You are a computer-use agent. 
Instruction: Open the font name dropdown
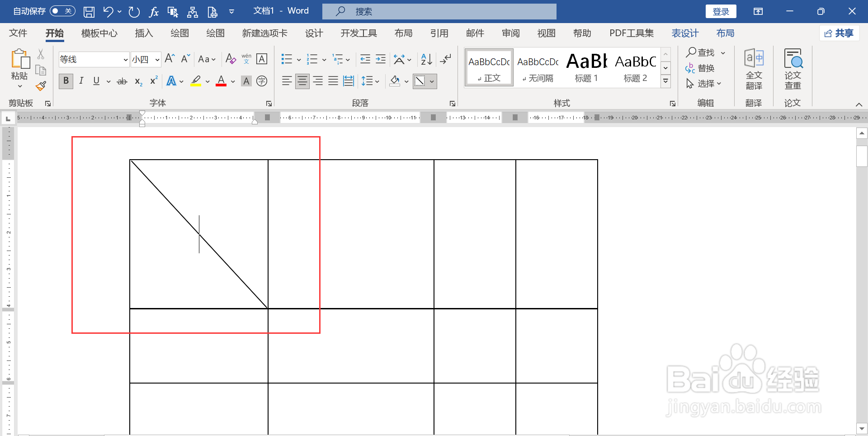125,60
